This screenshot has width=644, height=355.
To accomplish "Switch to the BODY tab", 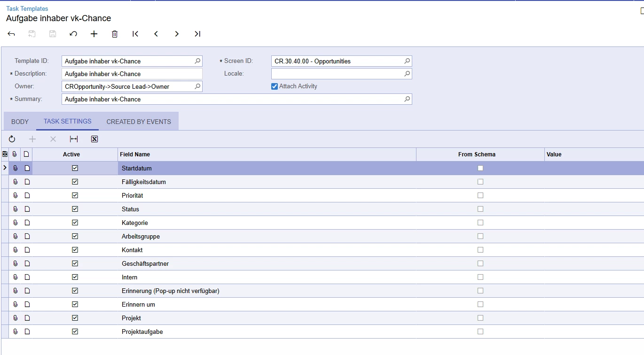I will [x=20, y=122].
